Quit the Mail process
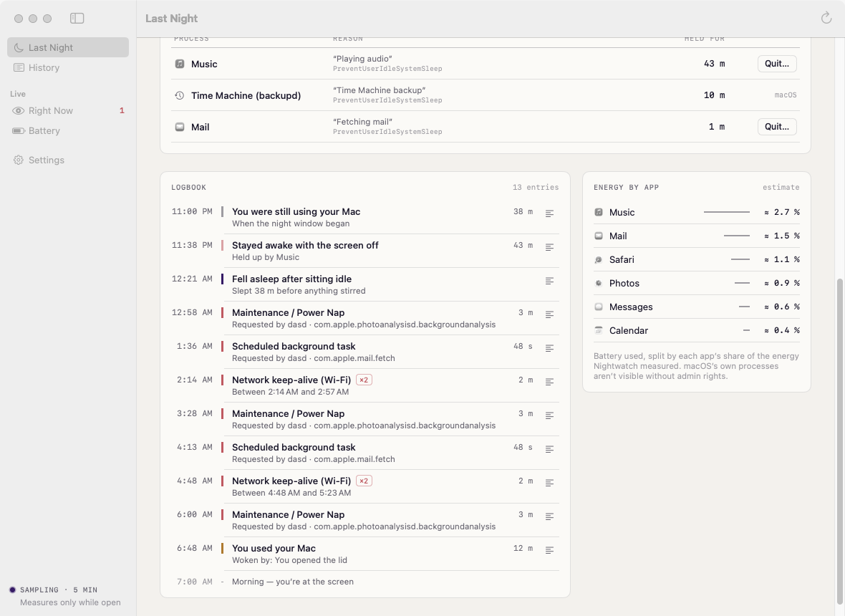The height and width of the screenshot is (616, 845). 776,127
